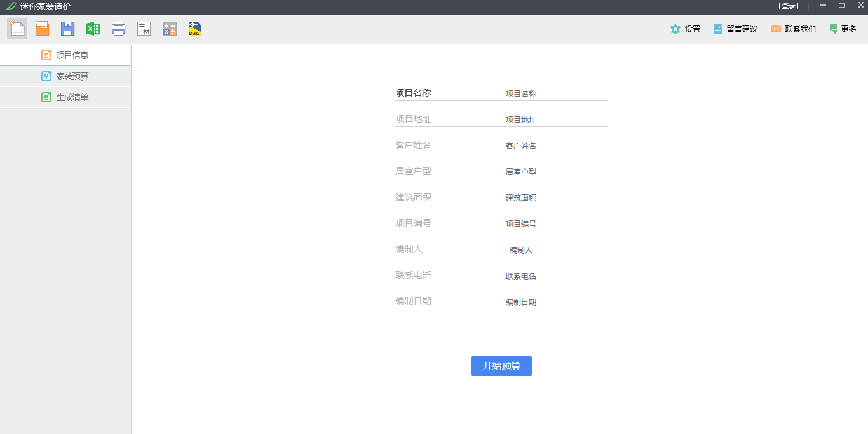This screenshot has width=868, height=434.
Task: Export to Excel with the green icon
Action: pos(93,29)
